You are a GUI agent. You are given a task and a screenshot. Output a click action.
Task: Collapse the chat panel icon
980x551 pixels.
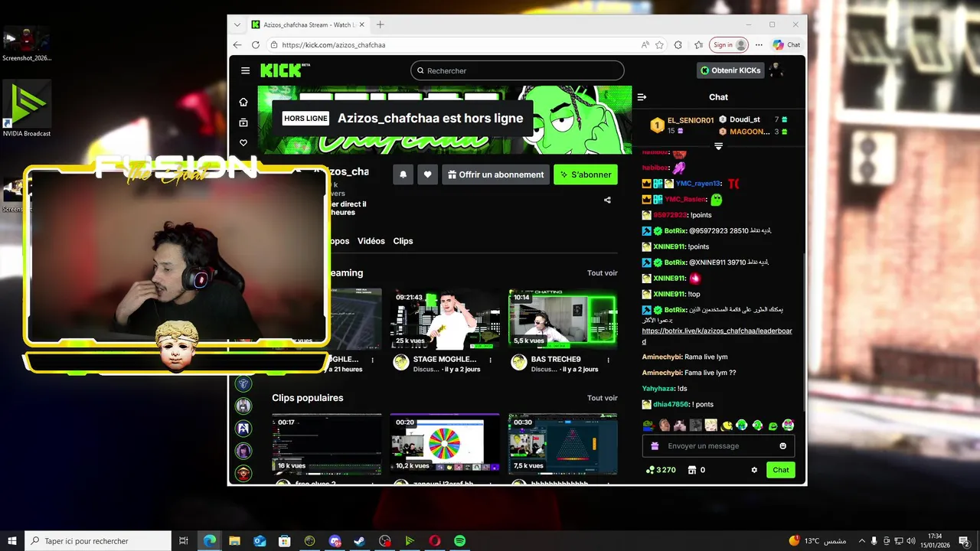coord(642,97)
